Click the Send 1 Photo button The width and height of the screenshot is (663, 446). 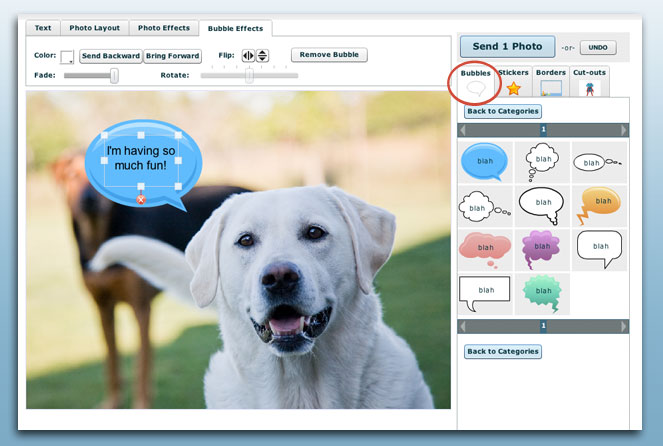click(507, 47)
